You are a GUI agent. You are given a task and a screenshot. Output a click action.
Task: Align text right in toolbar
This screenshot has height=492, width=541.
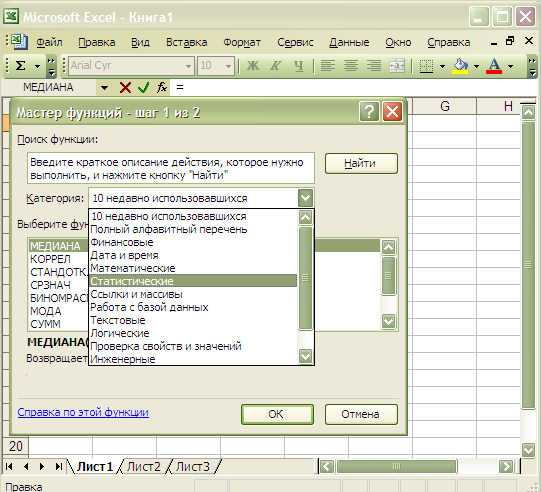pos(374,66)
